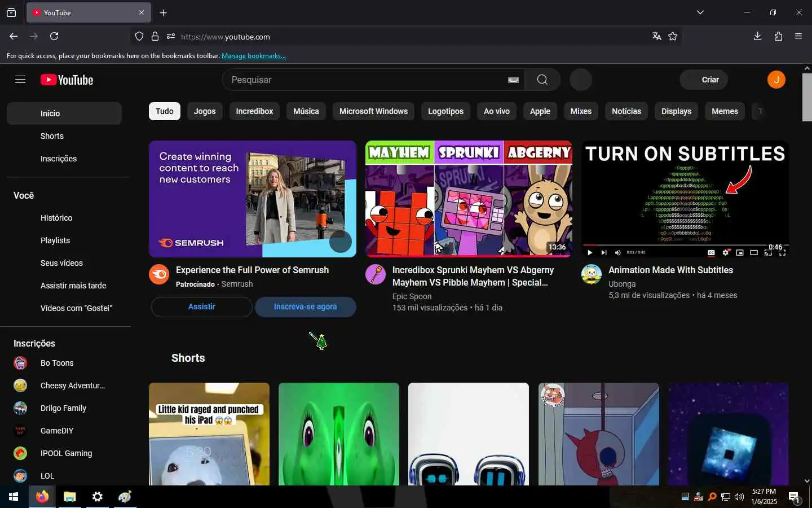Open the Firefox downloads icon
This screenshot has height=508, width=812.
757,36
